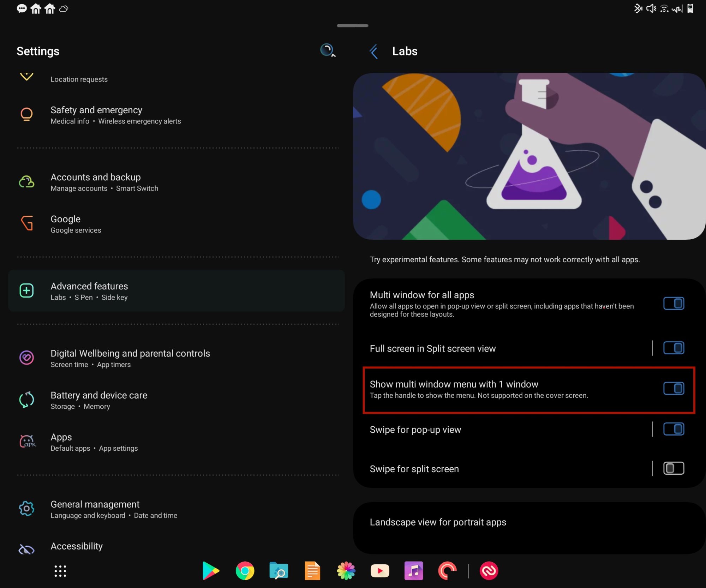The width and height of the screenshot is (706, 588).
Task: Select Advanced features category
Action: (x=176, y=291)
